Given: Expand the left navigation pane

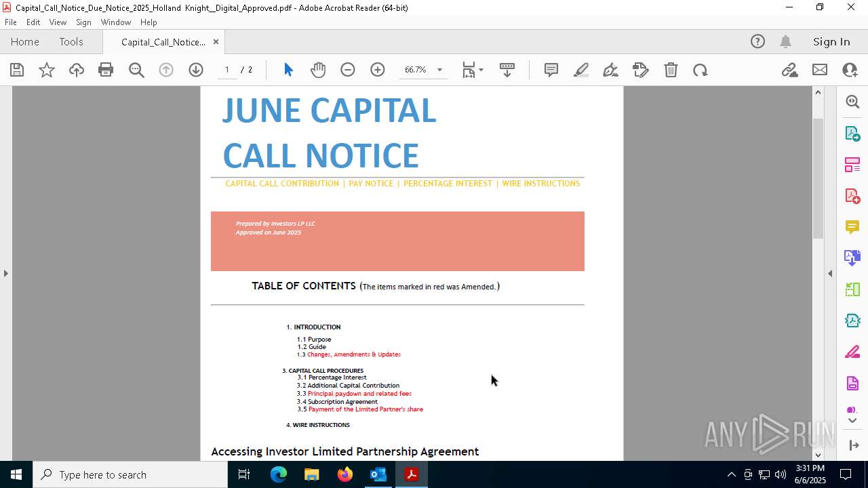Looking at the screenshot, I should [x=5, y=273].
